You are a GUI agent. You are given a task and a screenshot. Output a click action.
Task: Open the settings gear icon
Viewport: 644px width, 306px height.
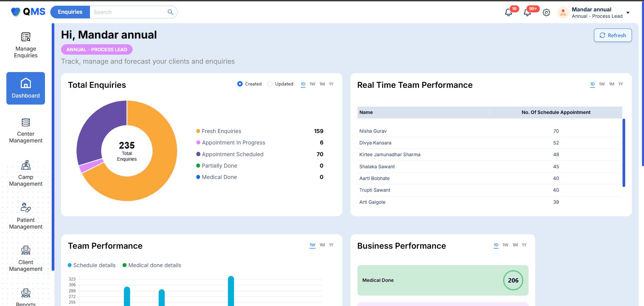click(546, 12)
